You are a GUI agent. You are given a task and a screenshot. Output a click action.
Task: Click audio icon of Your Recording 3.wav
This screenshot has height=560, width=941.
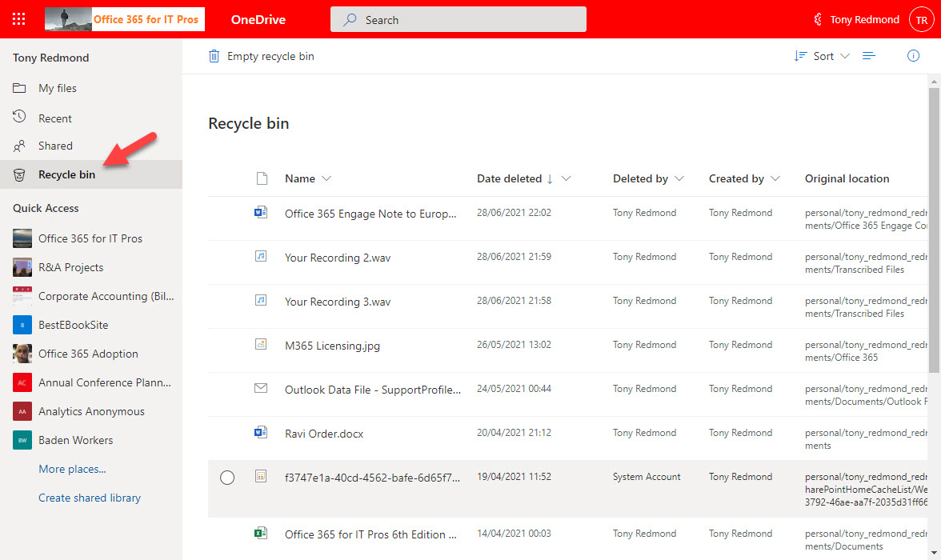(261, 299)
